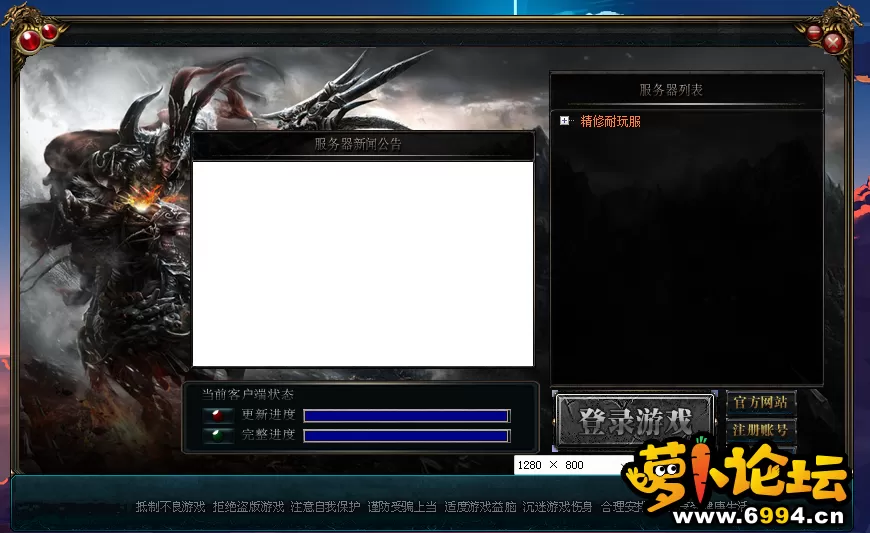Click the 完整进度 label text
The height and width of the screenshot is (533, 870).
(269, 434)
